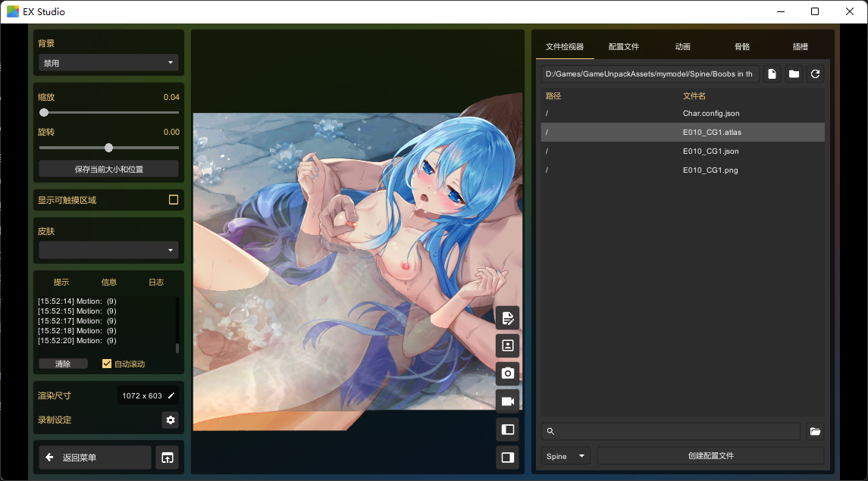The width and height of the screenshot is (868, 481).
Task: Open the 骨骼 tab
Action: pyautogui.click(x=742, y=47)
